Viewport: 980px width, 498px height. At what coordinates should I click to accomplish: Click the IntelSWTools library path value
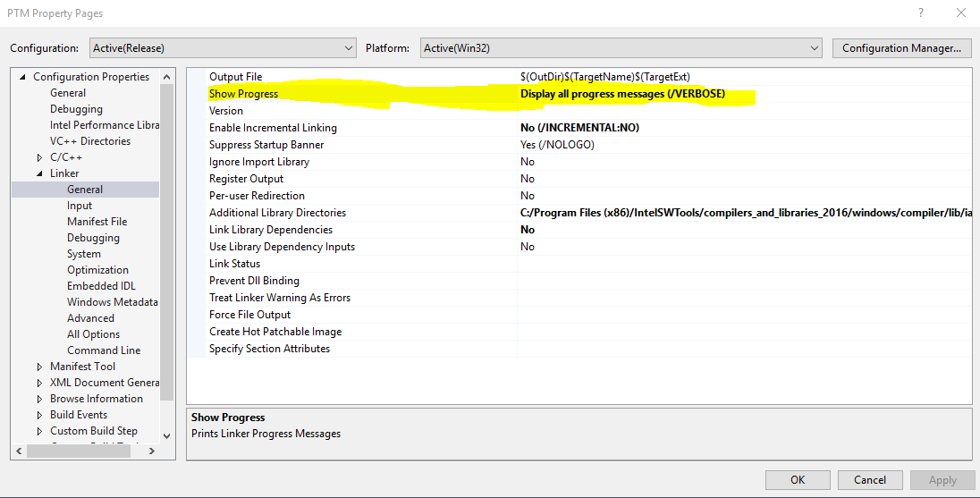tap(746, 213)
